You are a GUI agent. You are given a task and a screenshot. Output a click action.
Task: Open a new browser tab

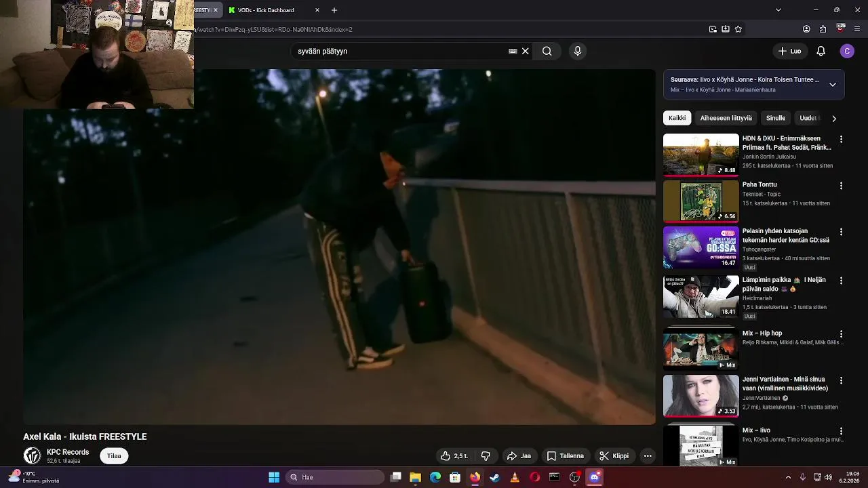(334, 10)
